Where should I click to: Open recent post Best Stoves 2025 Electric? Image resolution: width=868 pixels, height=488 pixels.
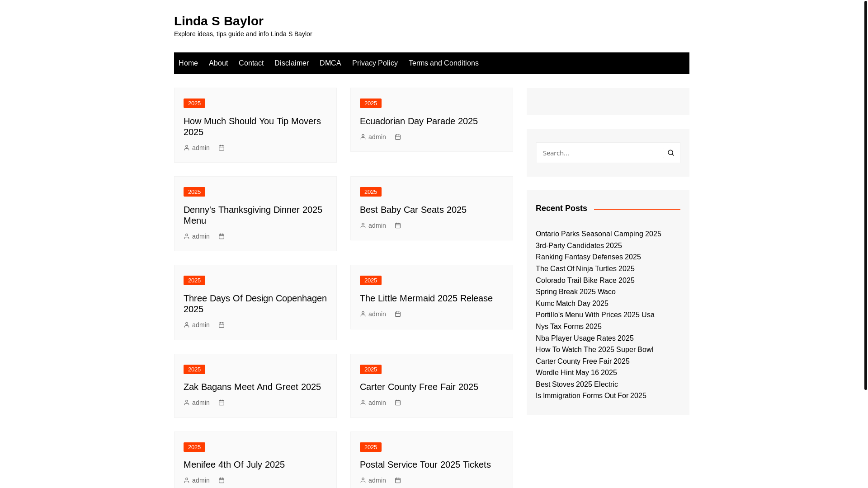[x=577, y=385]
